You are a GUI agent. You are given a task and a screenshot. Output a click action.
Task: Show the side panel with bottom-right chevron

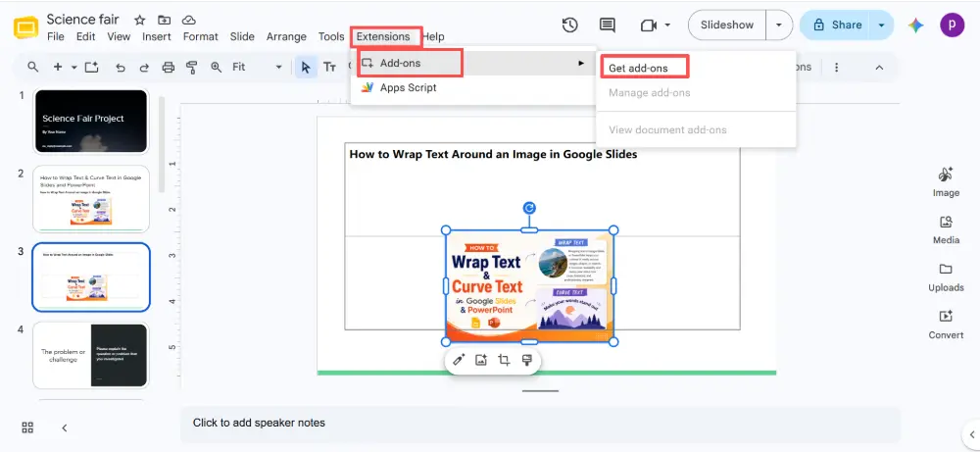971,434
